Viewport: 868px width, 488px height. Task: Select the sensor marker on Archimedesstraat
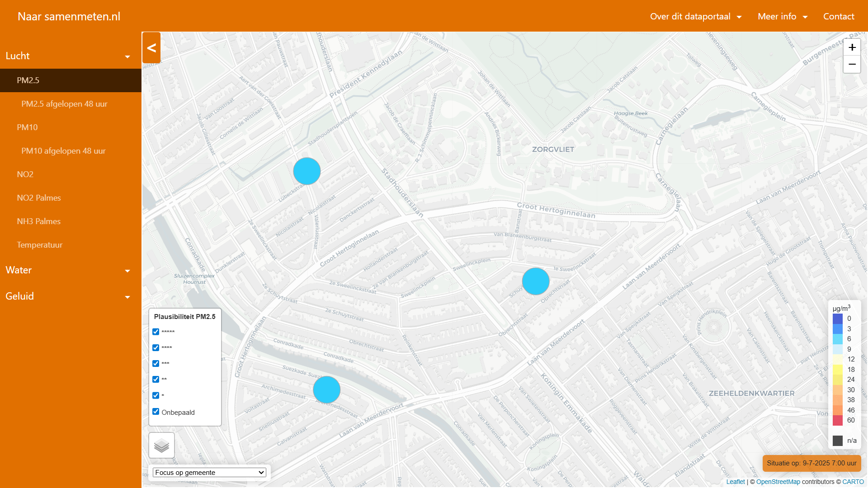327,390
